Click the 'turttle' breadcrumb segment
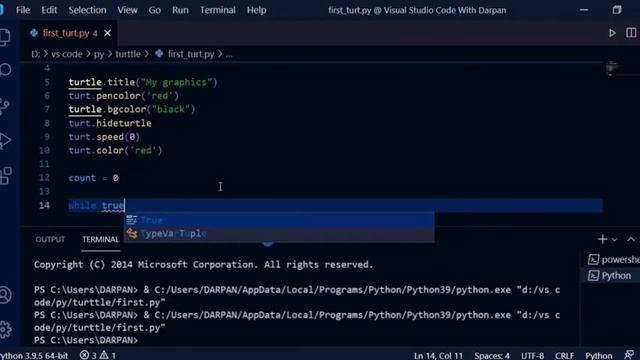Viewport: 640px width, 360px height. pos(128,54)
